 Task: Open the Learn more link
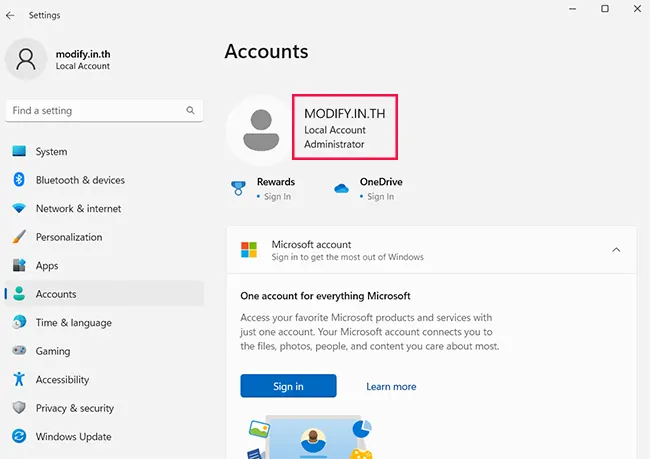(391, 387)
